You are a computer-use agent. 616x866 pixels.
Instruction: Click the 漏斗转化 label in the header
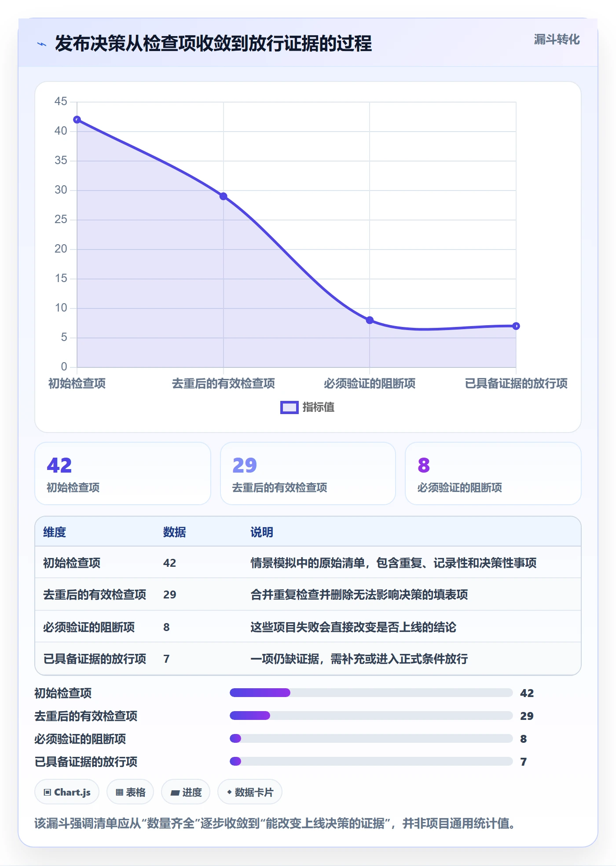click(557, 40)
